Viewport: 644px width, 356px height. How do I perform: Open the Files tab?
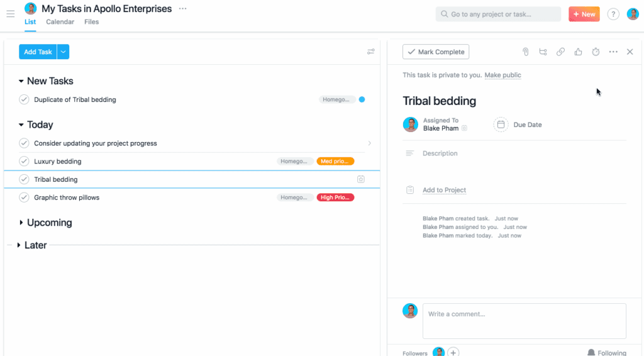[x=91, y=22]
